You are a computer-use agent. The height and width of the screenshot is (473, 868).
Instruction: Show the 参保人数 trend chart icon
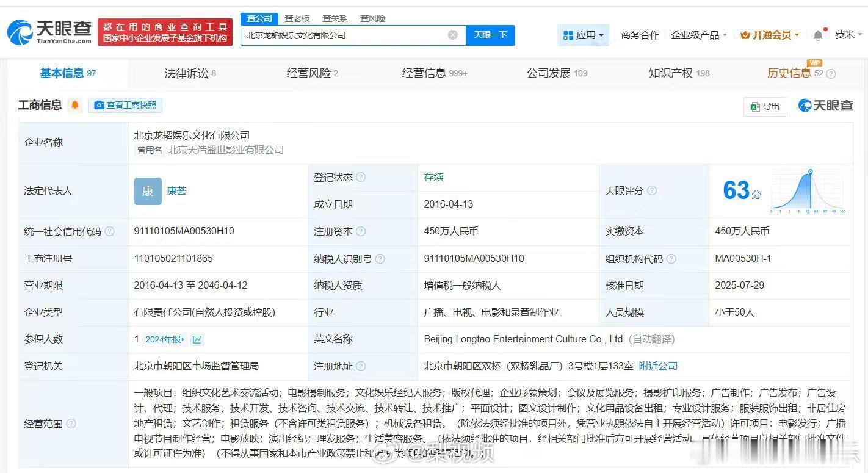[197, 339]
